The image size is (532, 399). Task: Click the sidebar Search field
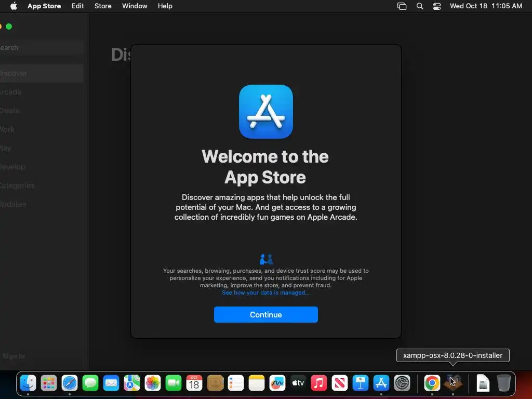[41, 47]
